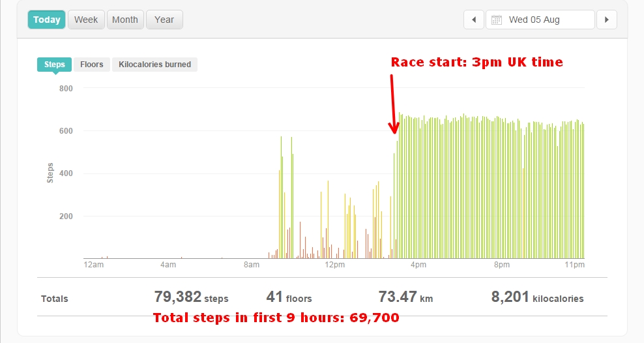Click the 4pm axis label

point(418,265)
